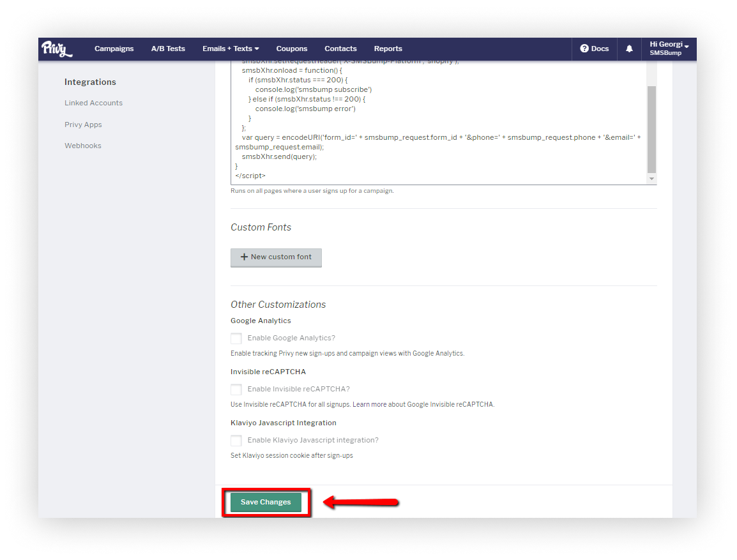Open Privy Apps in the sidebar

[83, 125]
